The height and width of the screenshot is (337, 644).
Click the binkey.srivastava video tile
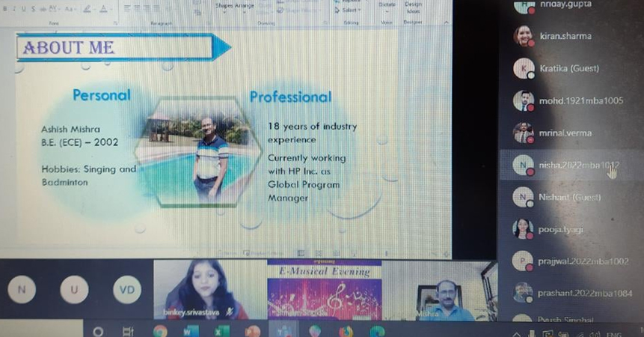coord(200,291)
